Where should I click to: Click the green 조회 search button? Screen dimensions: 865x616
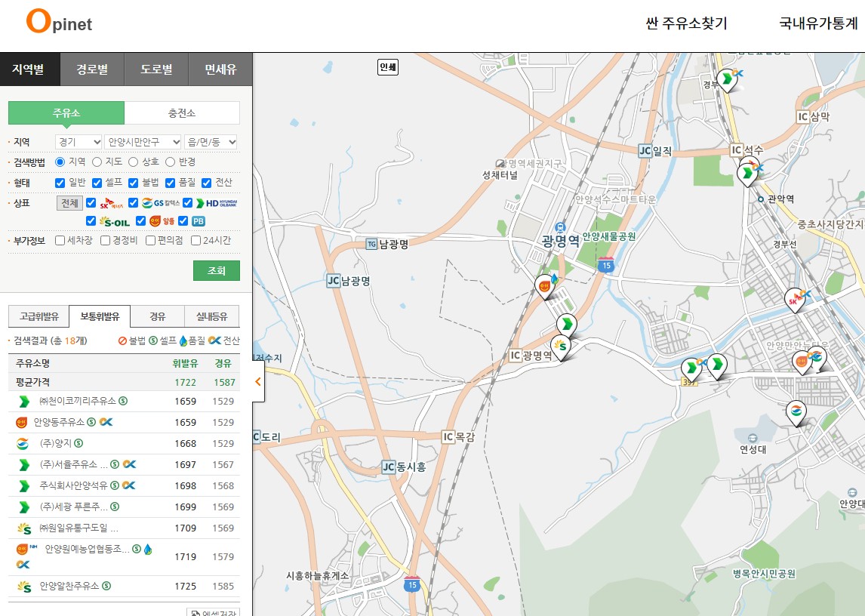[x=216, y=270]
